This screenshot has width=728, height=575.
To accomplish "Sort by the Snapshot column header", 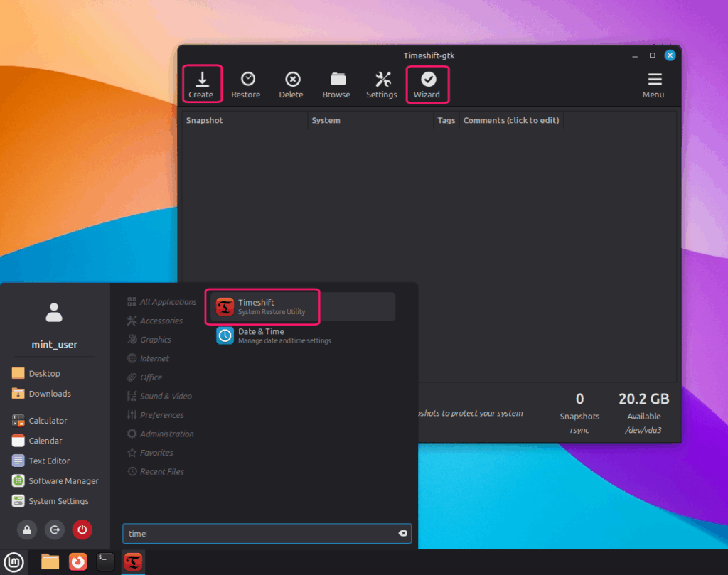I will tap(245, 120).
